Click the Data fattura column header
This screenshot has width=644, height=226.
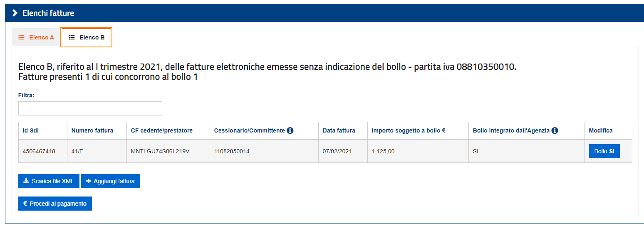pyautogui.click(x=339, y=130)
